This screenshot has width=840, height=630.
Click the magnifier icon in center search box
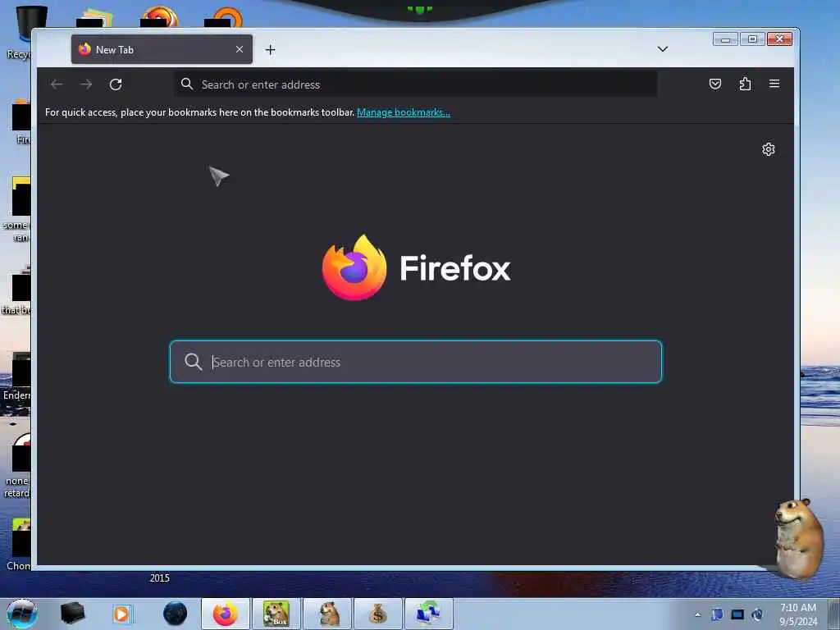point(193,362)
